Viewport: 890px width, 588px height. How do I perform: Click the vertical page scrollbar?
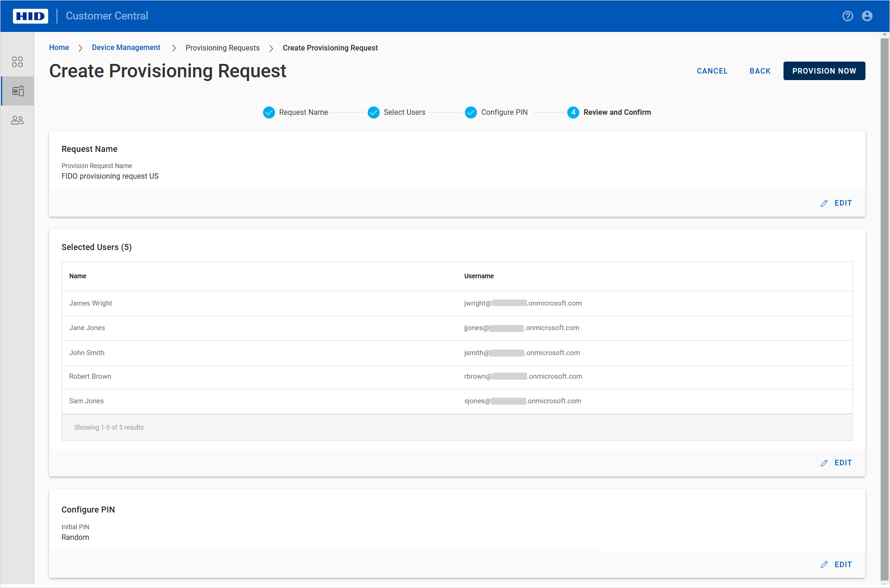tap(884, 306)
